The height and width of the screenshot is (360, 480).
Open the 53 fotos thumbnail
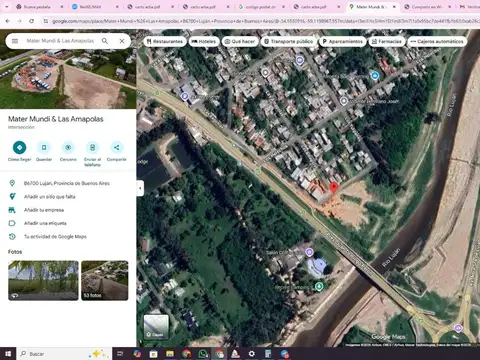click(x=105, y=280)
